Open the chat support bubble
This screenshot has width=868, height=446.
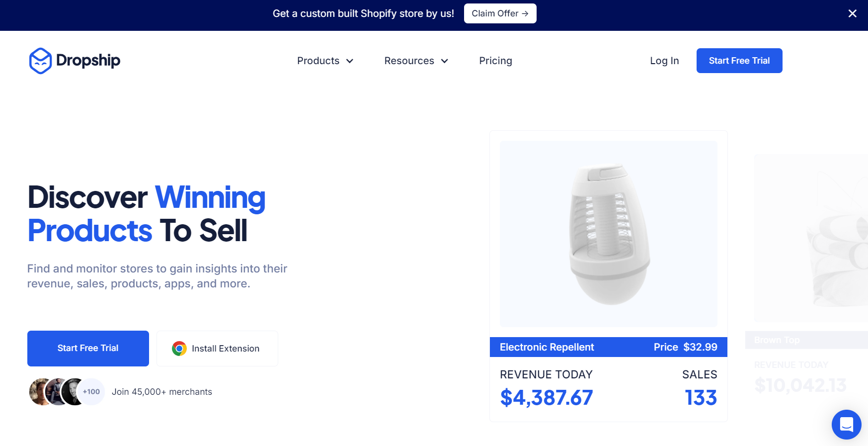tap(846, 424)
